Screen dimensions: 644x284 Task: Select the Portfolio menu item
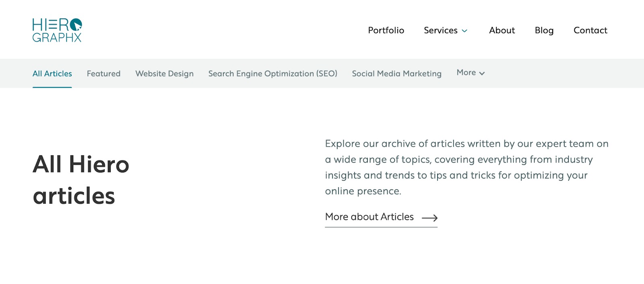386,31
